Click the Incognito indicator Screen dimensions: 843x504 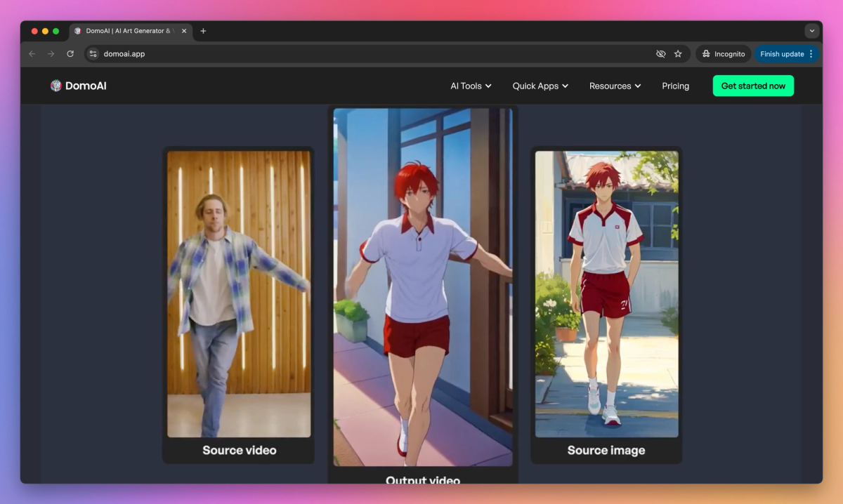coord(724,54)
